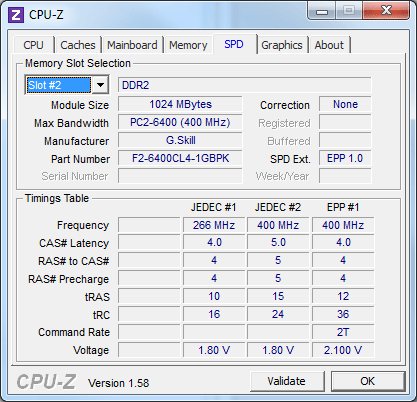
Task: Click the EPP #1 column header
Action: (343, 207)
